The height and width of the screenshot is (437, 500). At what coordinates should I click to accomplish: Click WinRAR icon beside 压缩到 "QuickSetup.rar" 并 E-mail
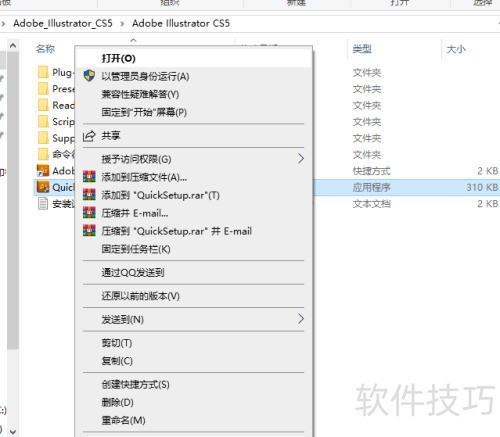[89, 231]
